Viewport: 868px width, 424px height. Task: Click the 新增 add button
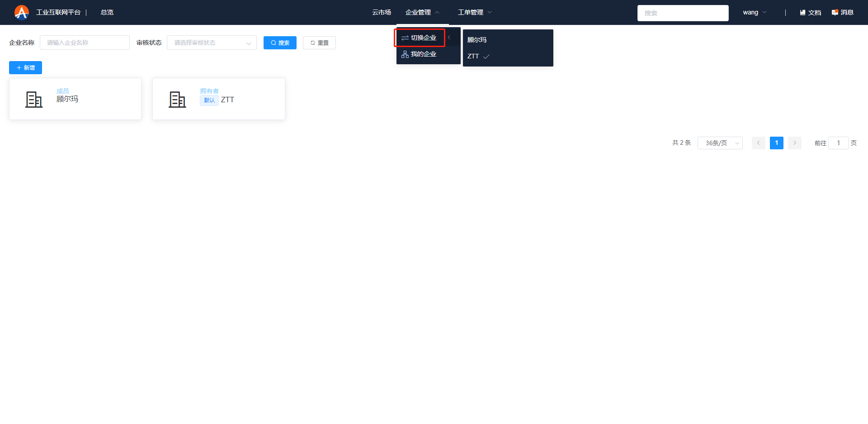coord(25,68)
